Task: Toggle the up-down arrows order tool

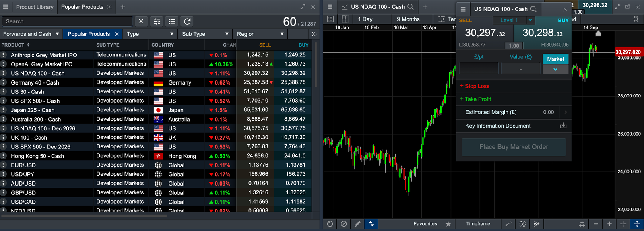Action: (x=371, y=224)
